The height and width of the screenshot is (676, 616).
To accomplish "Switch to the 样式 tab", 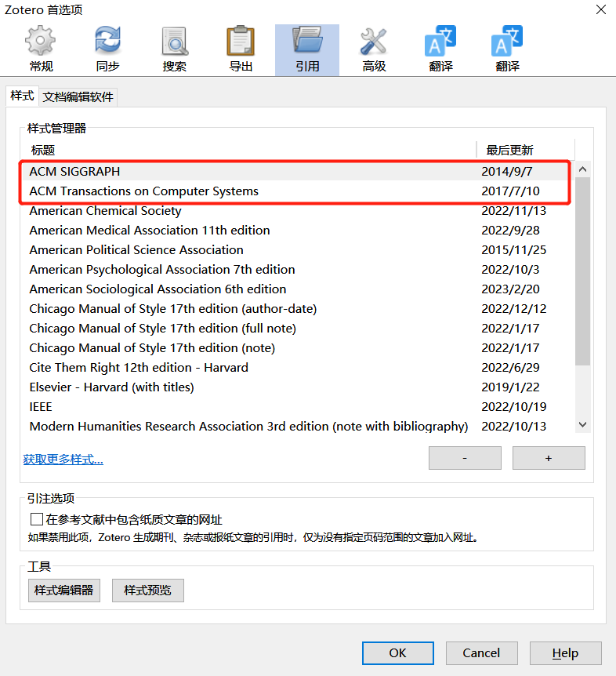I will (x=23, y=96).
